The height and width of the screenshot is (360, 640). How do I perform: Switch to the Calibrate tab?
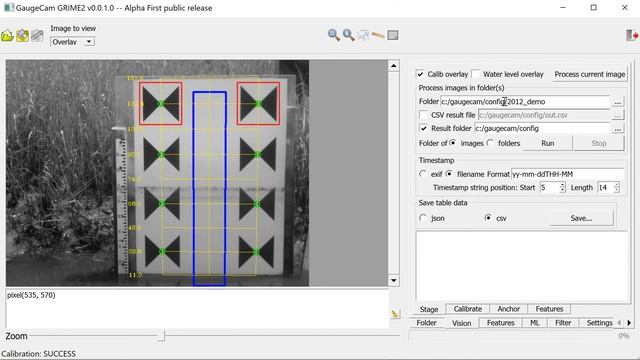pos(468,309)
